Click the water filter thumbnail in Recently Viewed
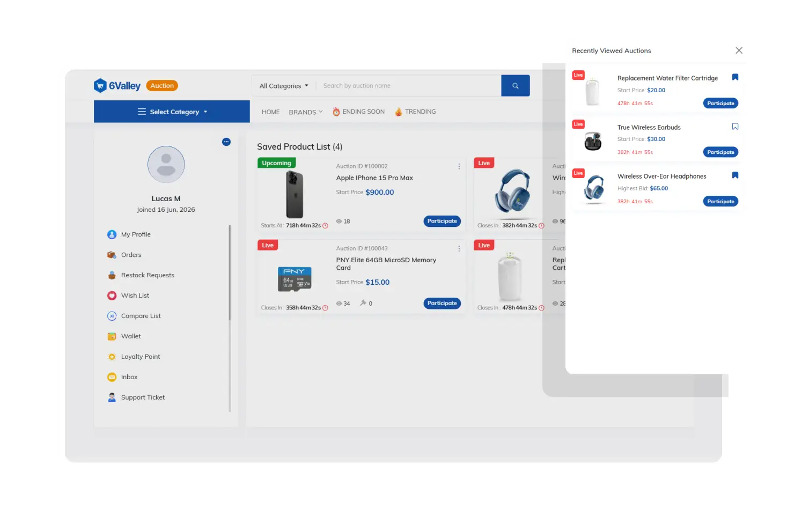This screenshot has height=532, width=787. coord(593,91)
